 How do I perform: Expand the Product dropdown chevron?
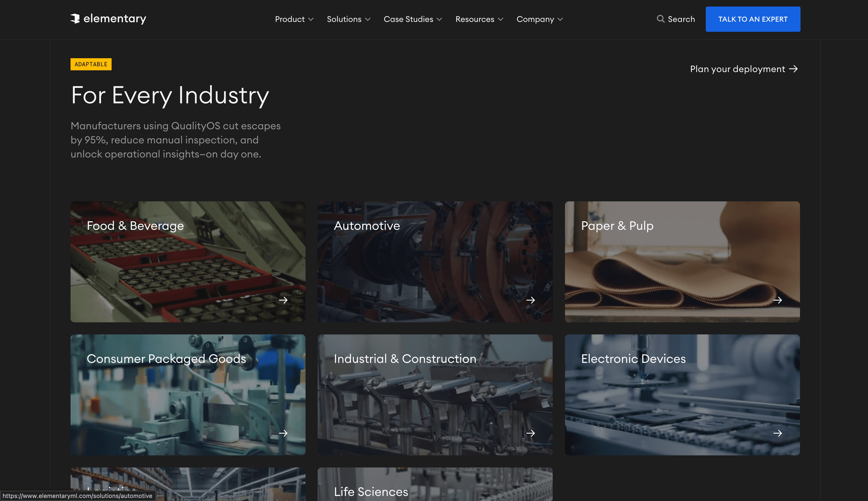[x=311, y=20]
